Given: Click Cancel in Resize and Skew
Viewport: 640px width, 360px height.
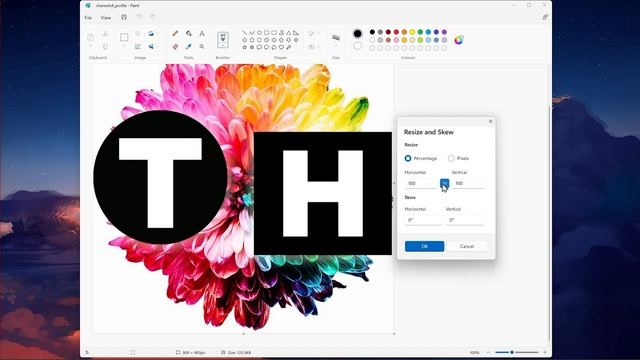Looking at the screenshot, I should 467,246.
